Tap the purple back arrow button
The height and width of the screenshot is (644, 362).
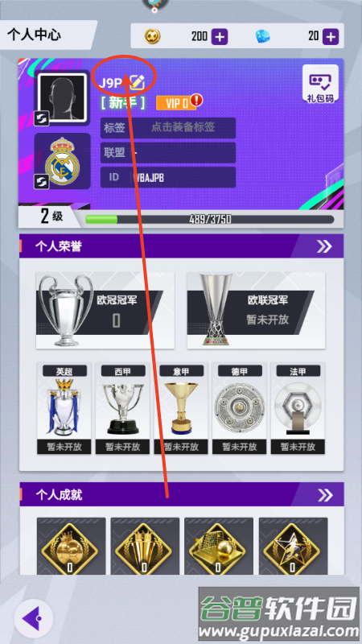(x=34, y=617)
